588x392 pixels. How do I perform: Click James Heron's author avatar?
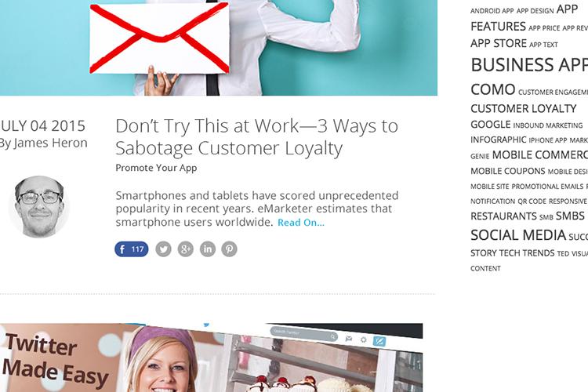(x=39, y=207)
